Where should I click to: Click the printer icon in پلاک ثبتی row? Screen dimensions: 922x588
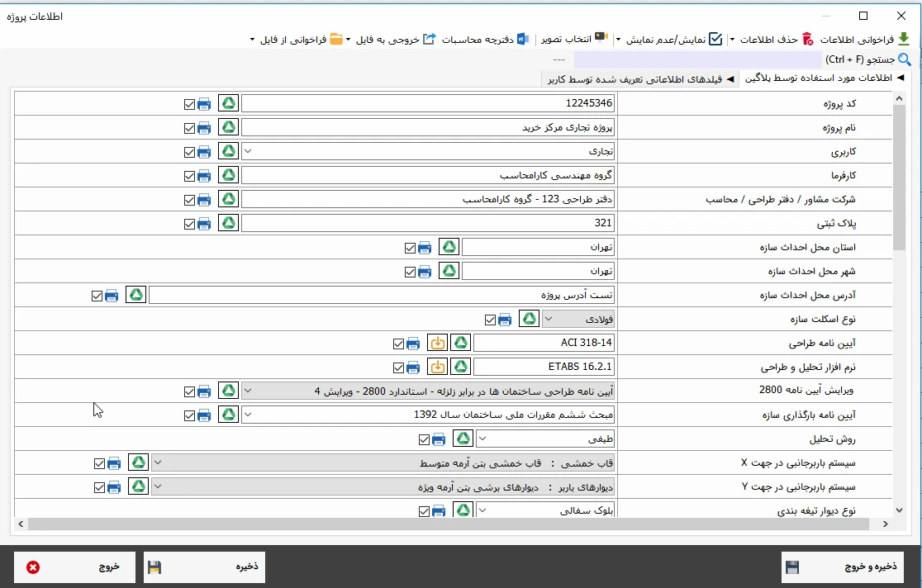(204, 224)
